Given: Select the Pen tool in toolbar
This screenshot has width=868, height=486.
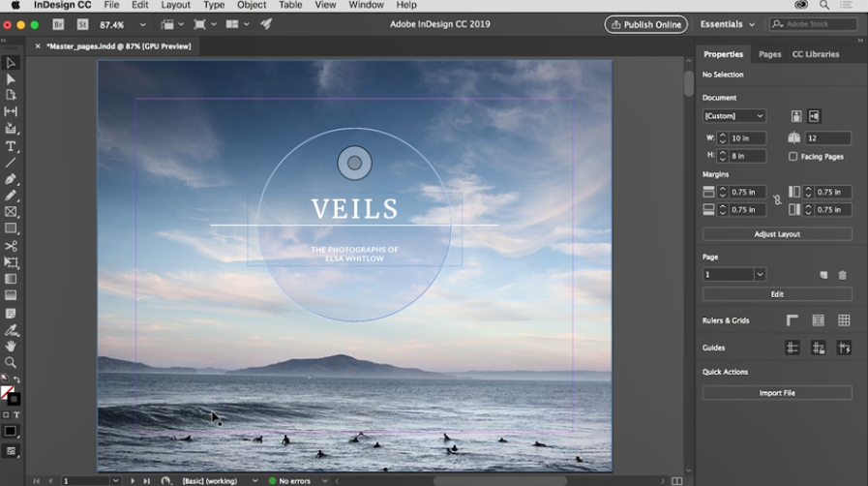Looking at the screenshot, I should (x=11, y=179).
